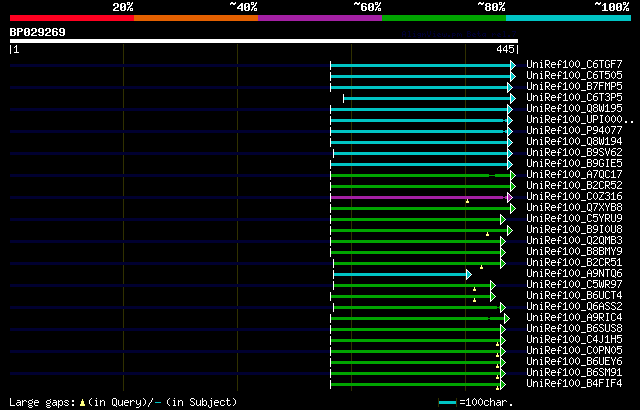
Task: Select the UniRef100_Q7XYB8 label
Action: coord(574,208)
